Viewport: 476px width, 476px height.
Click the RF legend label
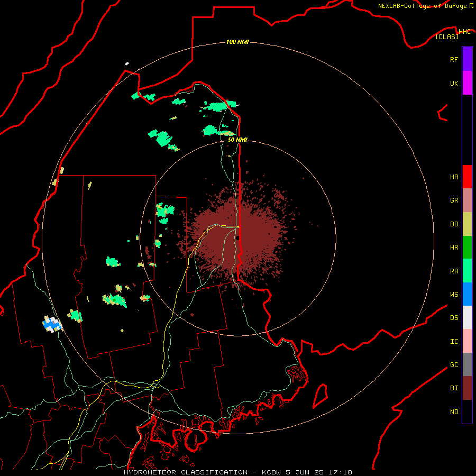(454, 59)
